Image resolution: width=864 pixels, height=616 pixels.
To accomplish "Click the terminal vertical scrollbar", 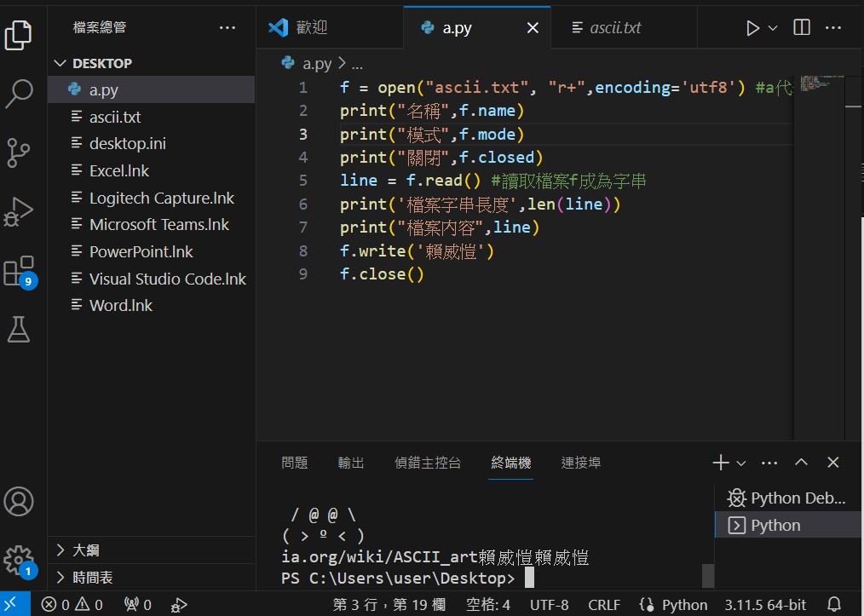I will pos(708,576).
